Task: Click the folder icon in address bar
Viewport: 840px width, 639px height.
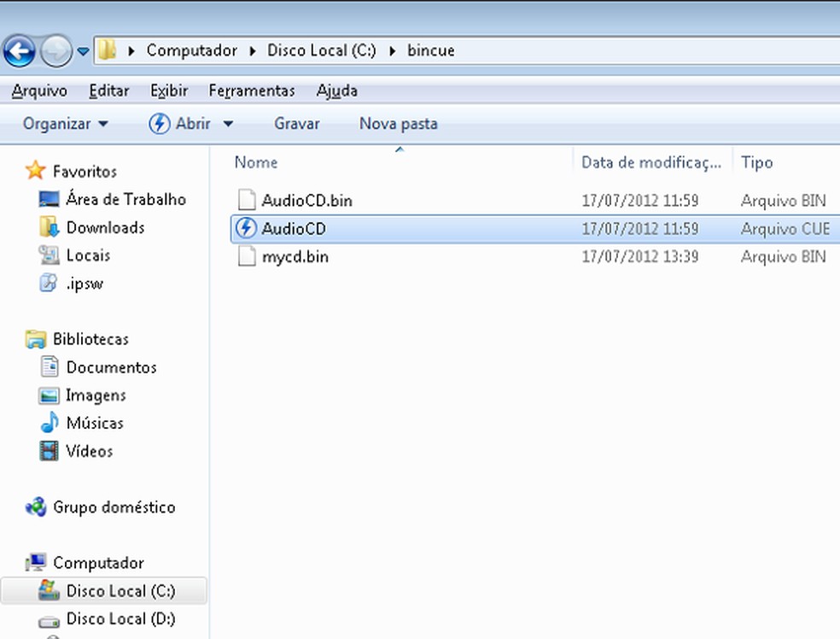Action: 108,50
